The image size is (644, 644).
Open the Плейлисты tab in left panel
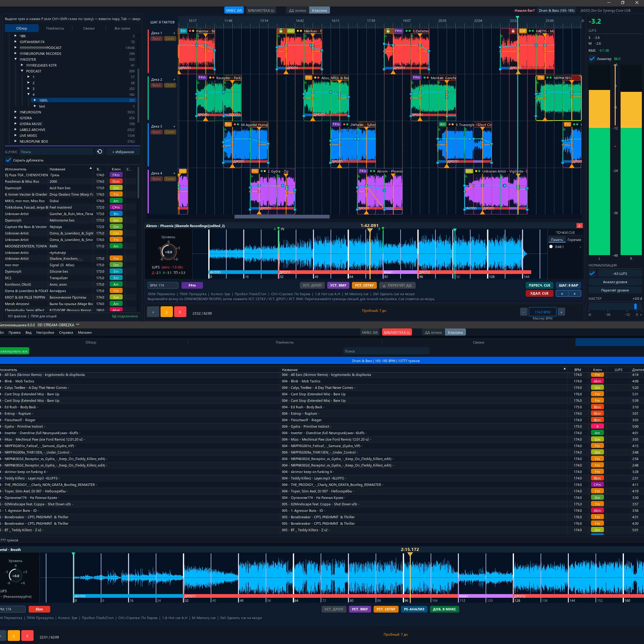point(55,28)
